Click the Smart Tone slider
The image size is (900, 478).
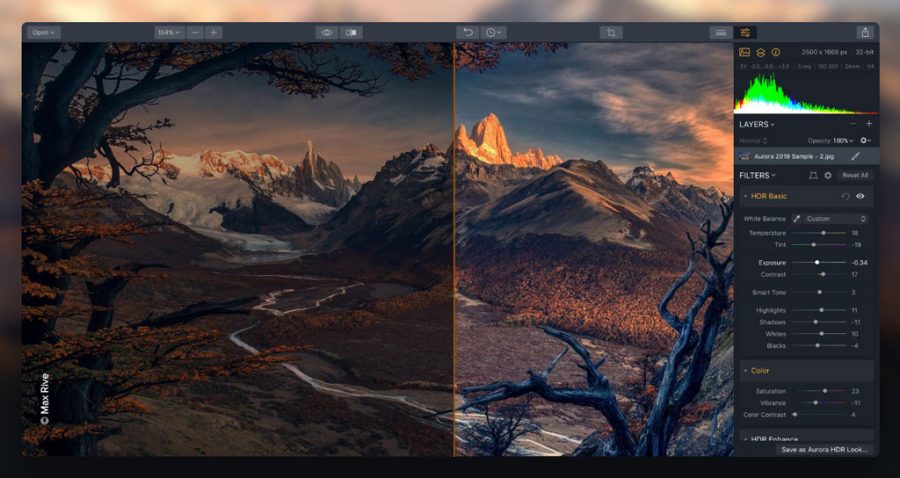point(818,292)
